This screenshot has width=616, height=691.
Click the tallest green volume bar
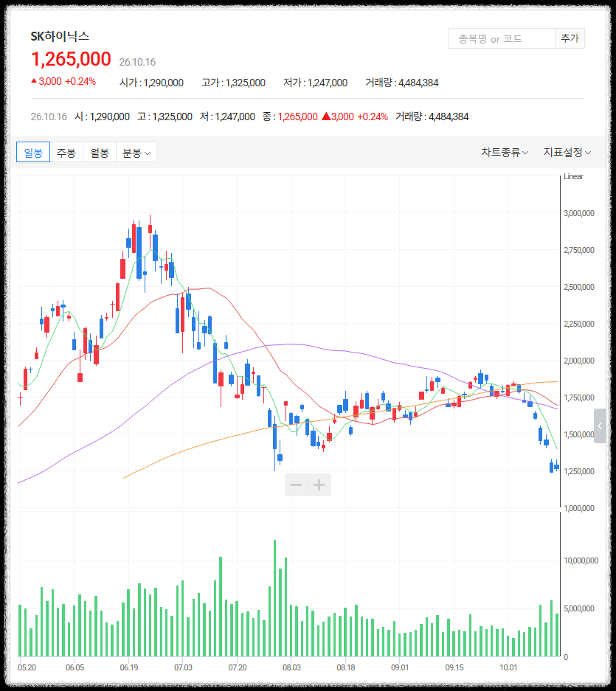coord(274,598)
